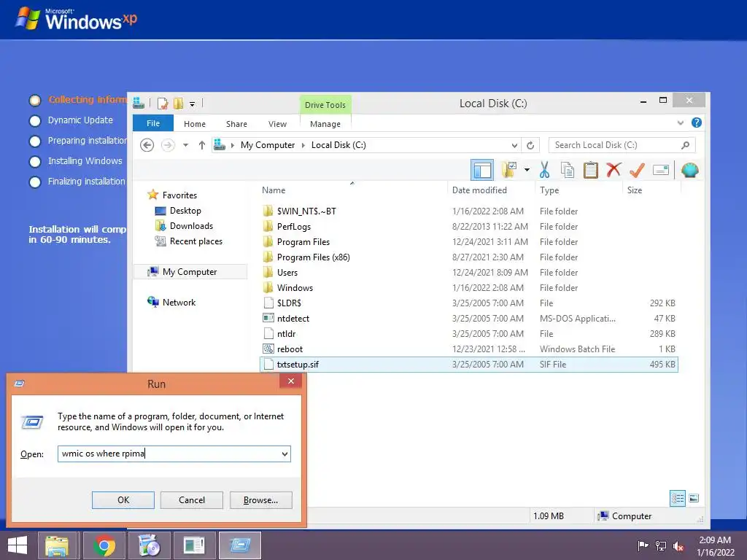The width and height of the screenshot is (747, 560).
Task: Open File Explorer from the taskbar
Action: point(57,545)
